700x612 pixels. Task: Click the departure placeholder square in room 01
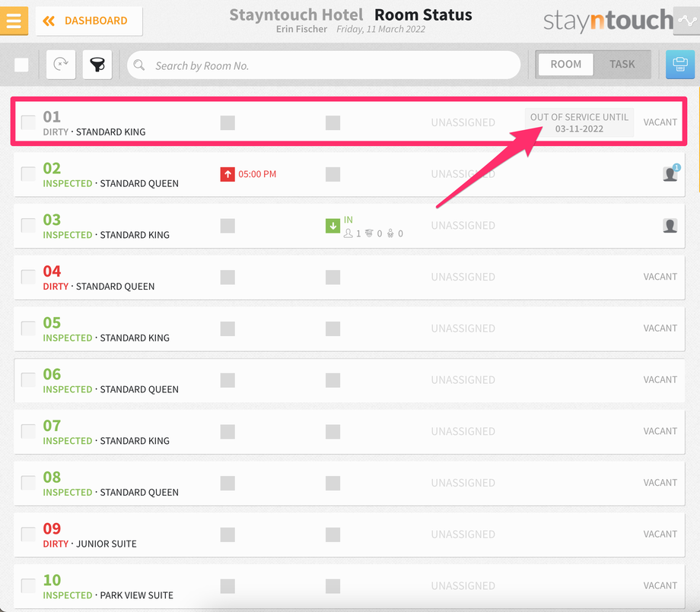228,122
